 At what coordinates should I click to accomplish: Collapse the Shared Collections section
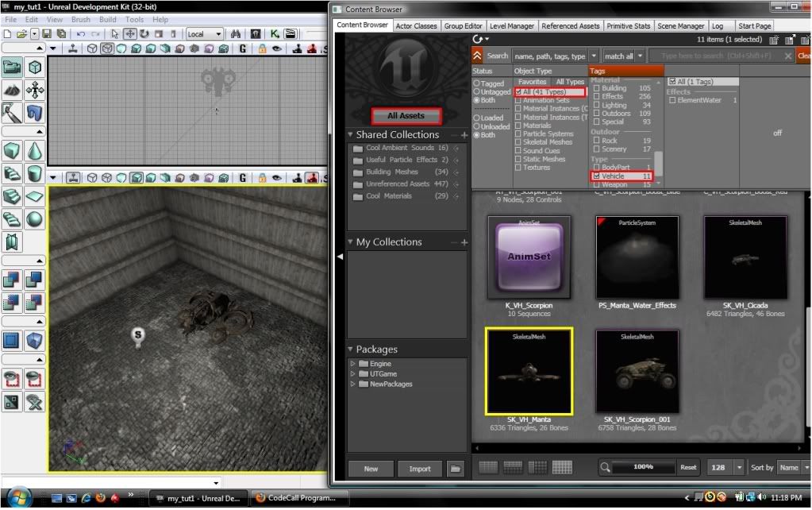point(351,135)
